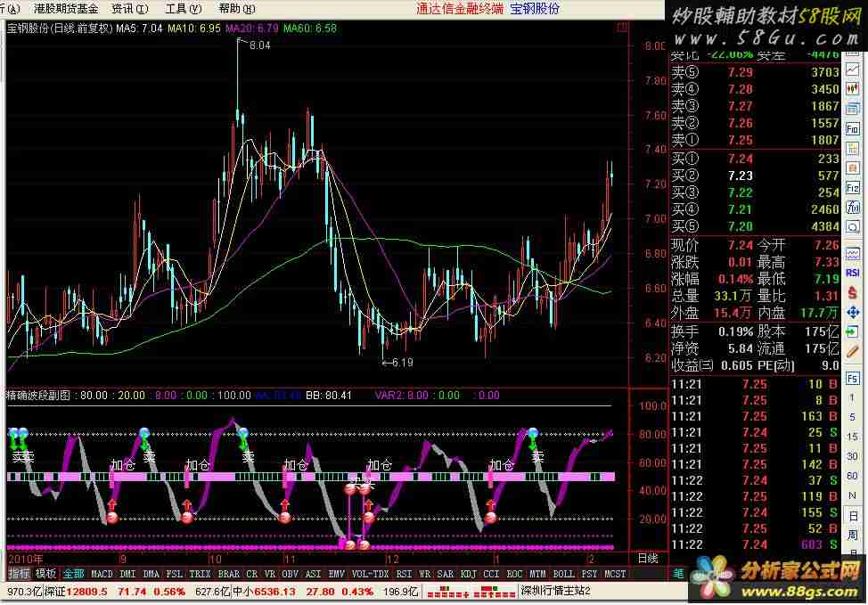868x605 pixels.
Task: Click the market breadth bars in status bar
Action: point(471,592)
